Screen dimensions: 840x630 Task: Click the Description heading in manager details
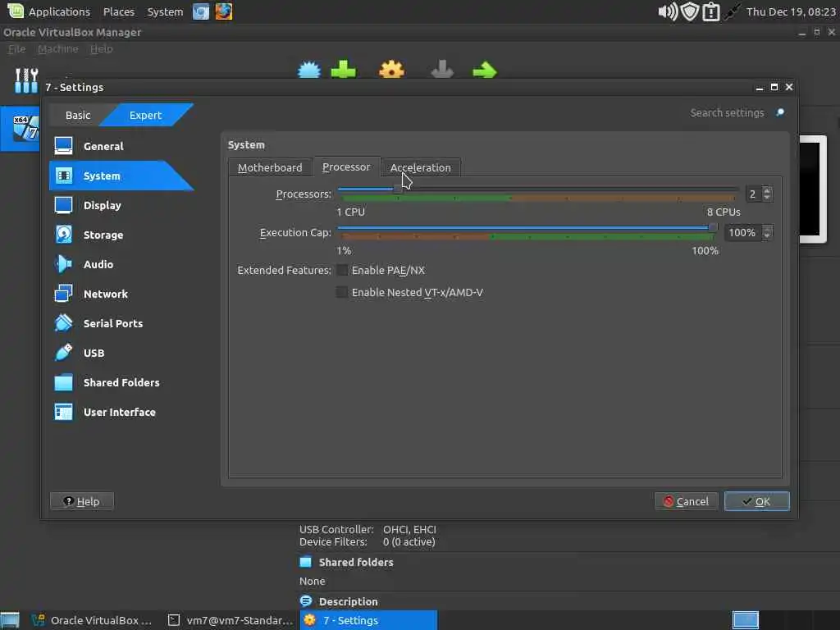point(348,601)
